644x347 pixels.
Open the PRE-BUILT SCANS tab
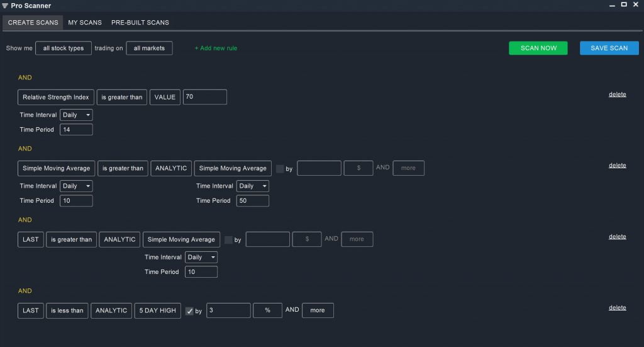[x=140, y=23]
